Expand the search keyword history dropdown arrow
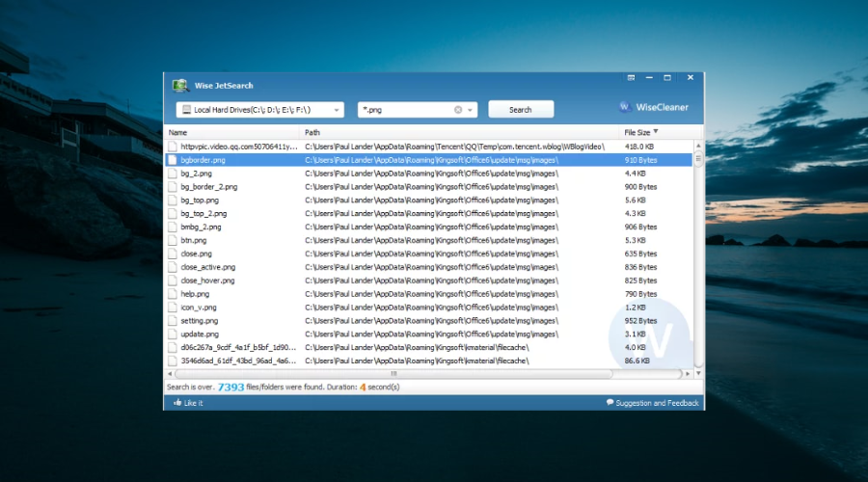 pos(470,110)
